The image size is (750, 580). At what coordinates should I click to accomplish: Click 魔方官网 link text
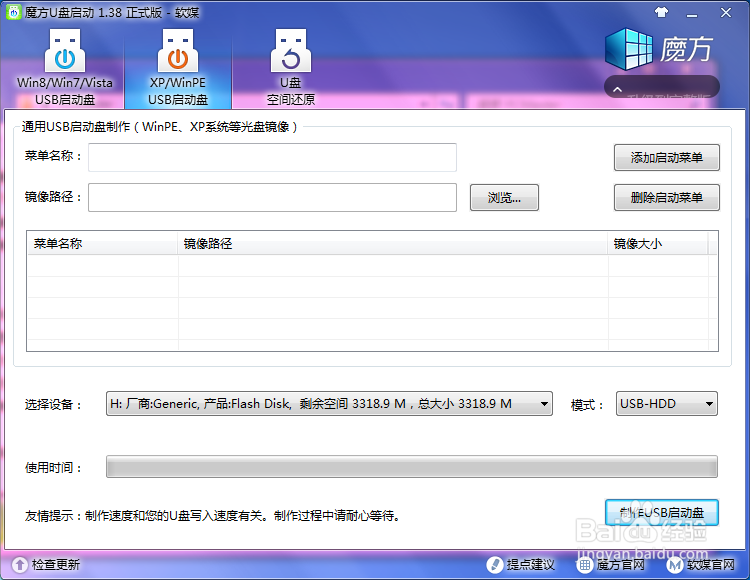(x=621, y=565)
